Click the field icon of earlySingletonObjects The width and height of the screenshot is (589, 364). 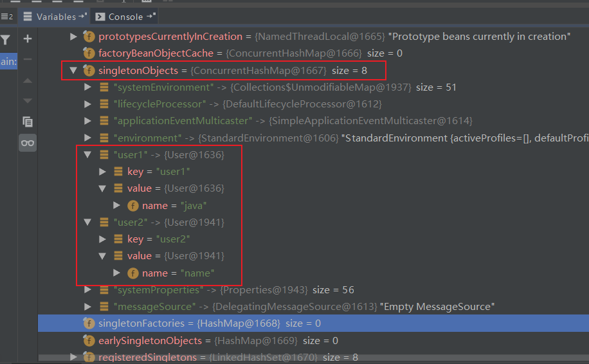coord(89,340)
